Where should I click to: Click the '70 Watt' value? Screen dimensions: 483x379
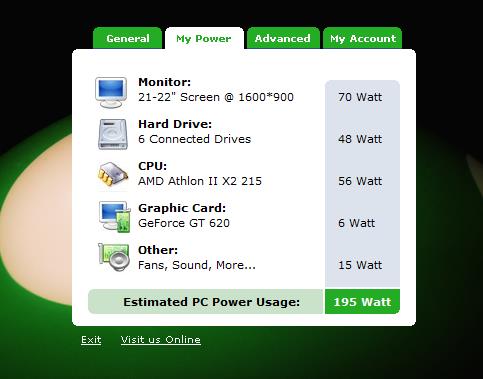[360, 97]
